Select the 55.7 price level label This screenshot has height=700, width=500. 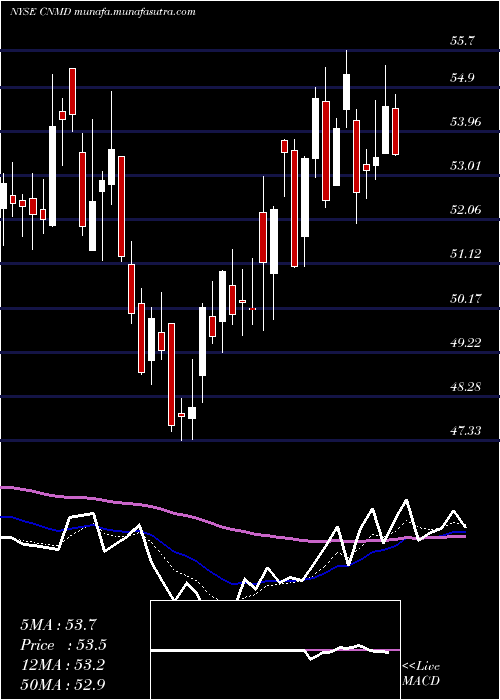tap(462, 41)
